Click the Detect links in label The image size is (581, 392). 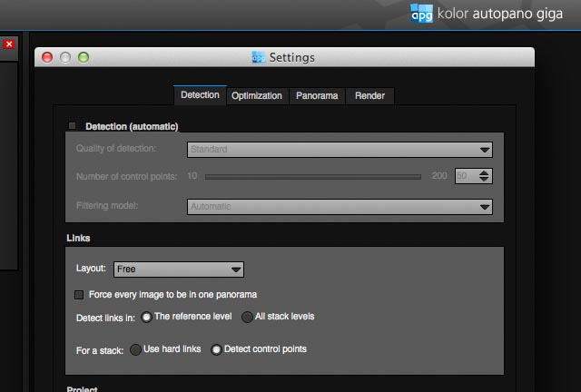[x=105, y=318]
